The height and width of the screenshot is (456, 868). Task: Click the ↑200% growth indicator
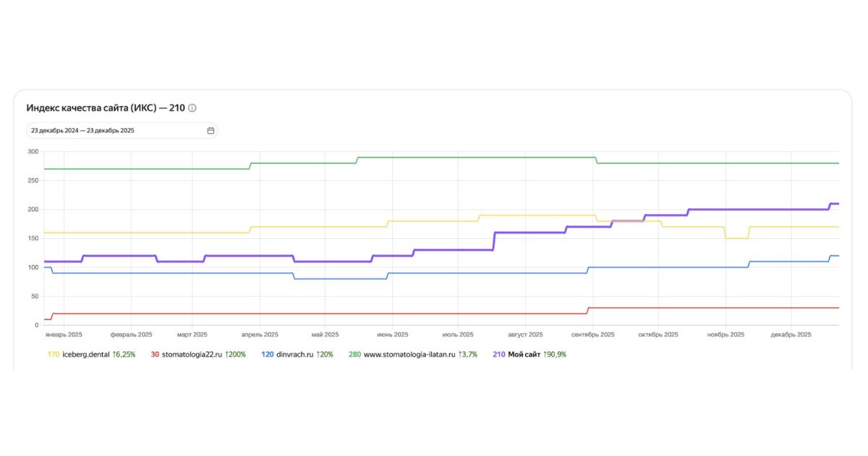pos(234,355)
